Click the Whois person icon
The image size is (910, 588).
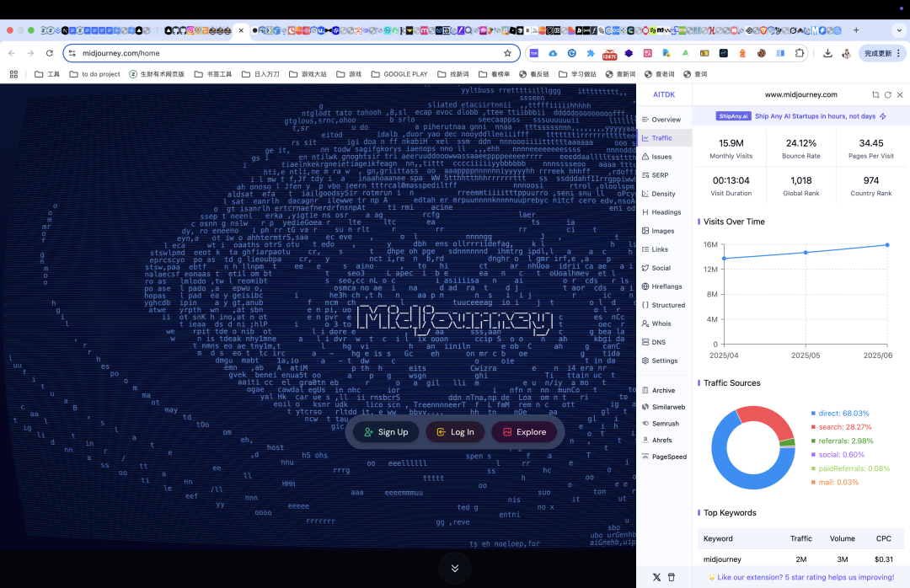click(645, 323)
